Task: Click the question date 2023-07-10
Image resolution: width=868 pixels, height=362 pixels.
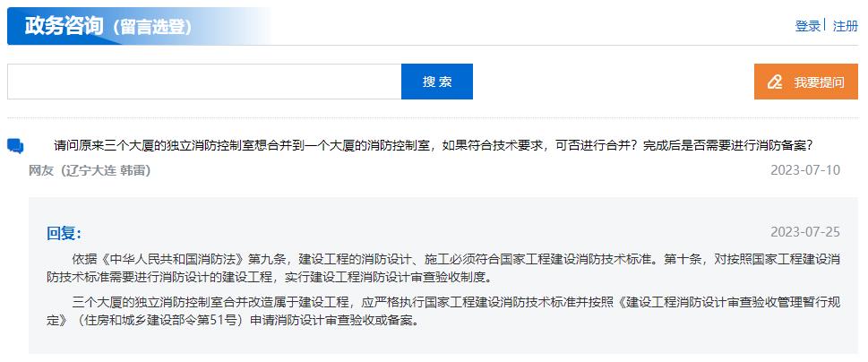Action: tap(804, 170)
